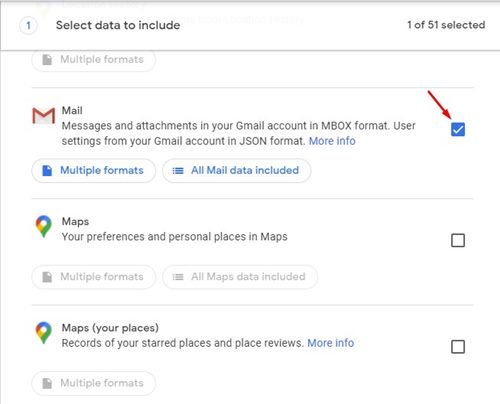Screen dimensions: 500x404
Task: Open More info link for Mail
Action: click(x=332, y=141)
